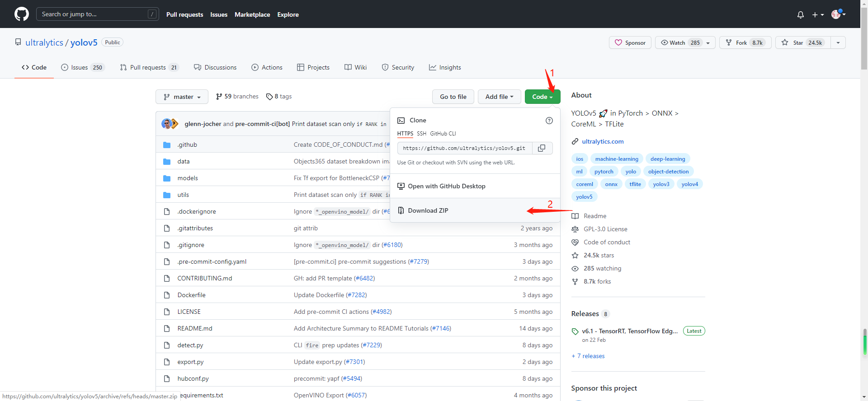Select the SSH clone tab
This screenshot has height=401, width=868.
pyautogui.click(x=421, y=134)
